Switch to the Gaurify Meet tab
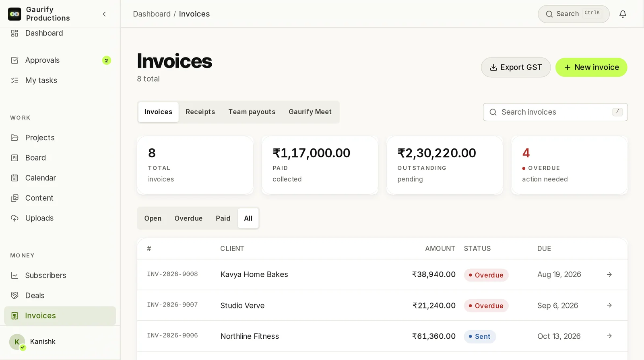The image size is (644, 360). (310, 112)
